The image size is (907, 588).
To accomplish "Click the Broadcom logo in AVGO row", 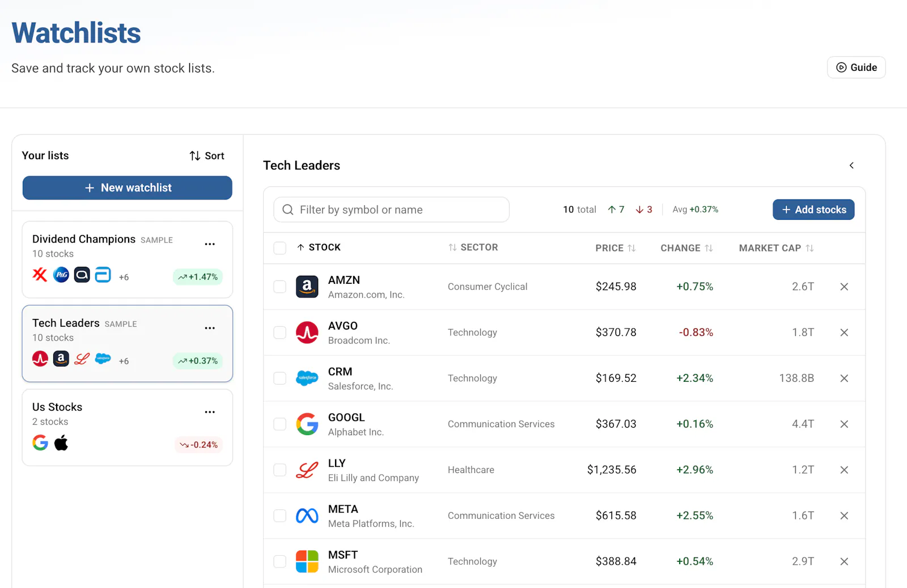I will 307,333.
